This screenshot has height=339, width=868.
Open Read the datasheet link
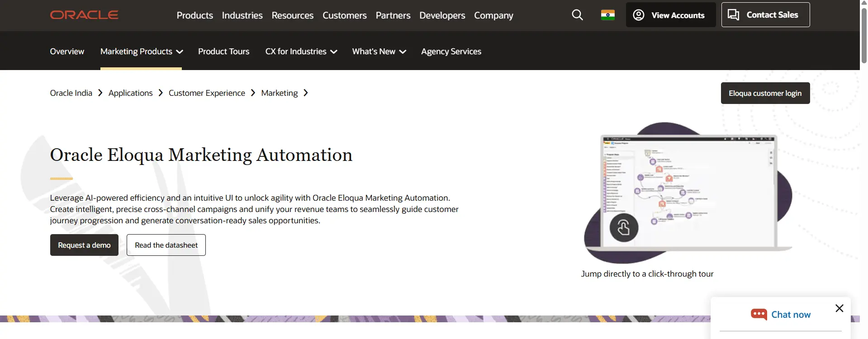pyautogui.click(x=166, y=245)
